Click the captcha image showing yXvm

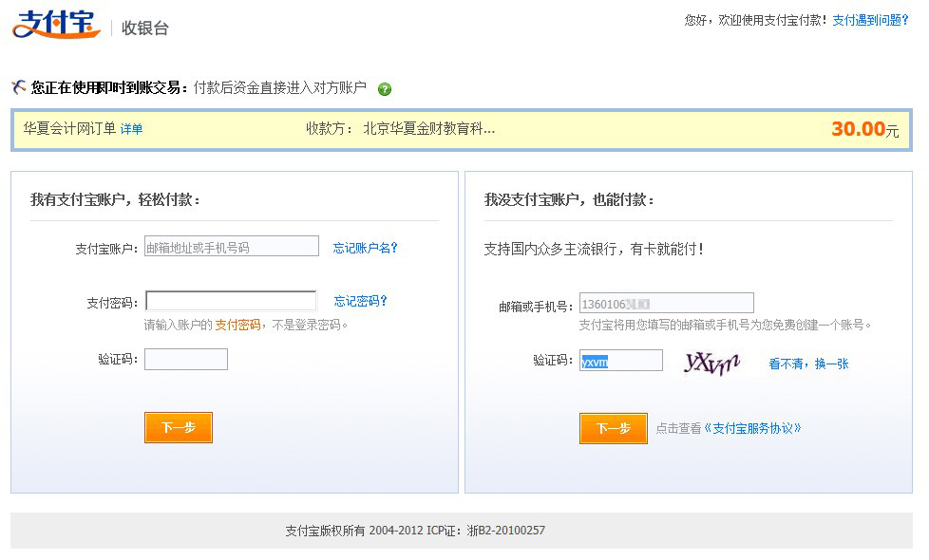711,363
